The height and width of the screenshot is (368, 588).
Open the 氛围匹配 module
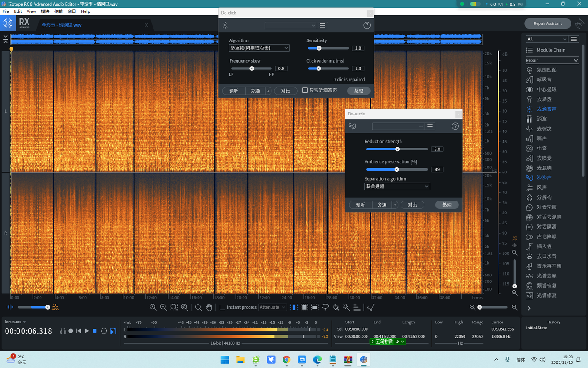click(547, 70)
